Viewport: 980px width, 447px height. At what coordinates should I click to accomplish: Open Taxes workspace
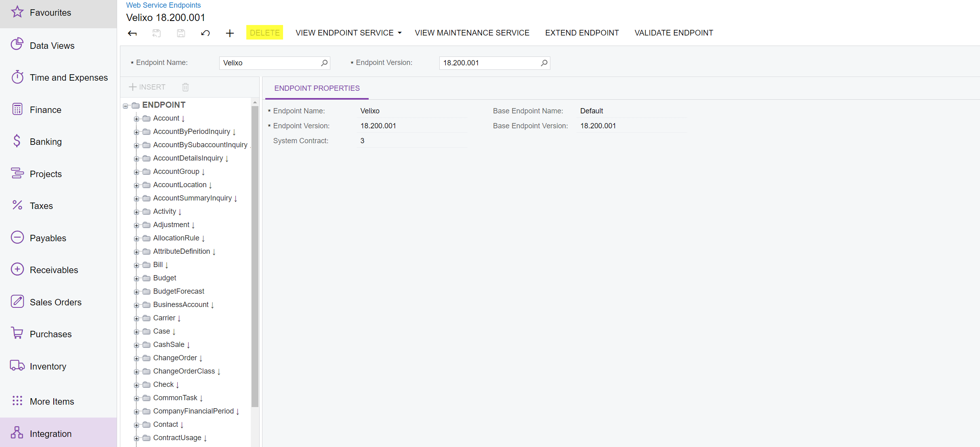(x=59, y=206)
